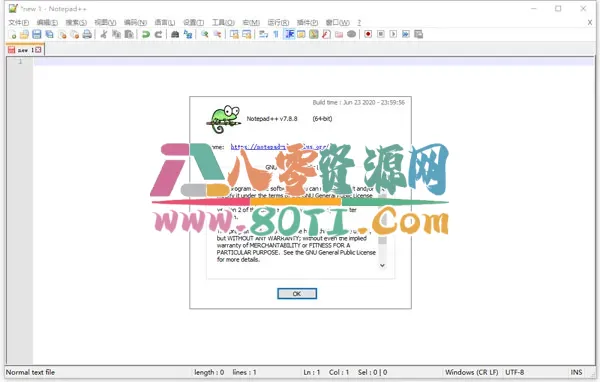Toggle the file Monitoring eye icon
The width and height of the screenshot is (600, 382).
352,34
